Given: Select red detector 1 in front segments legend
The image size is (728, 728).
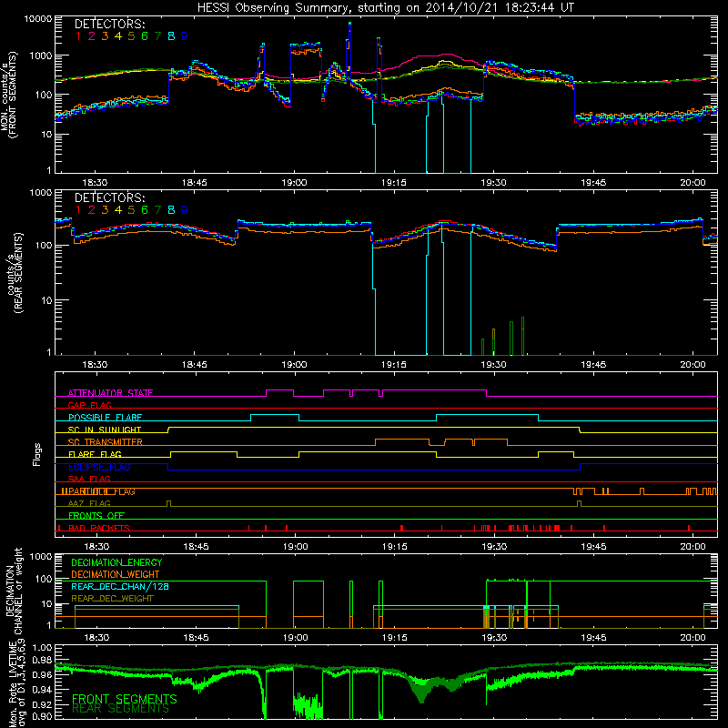Looking at the screenshot, I should 78,36.
